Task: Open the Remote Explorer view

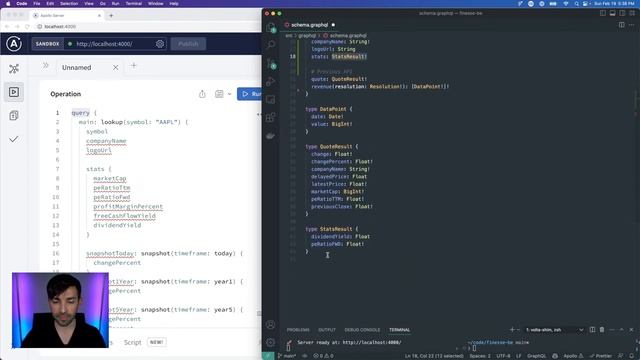Action: pyautogui.click(x=271, y=100)
